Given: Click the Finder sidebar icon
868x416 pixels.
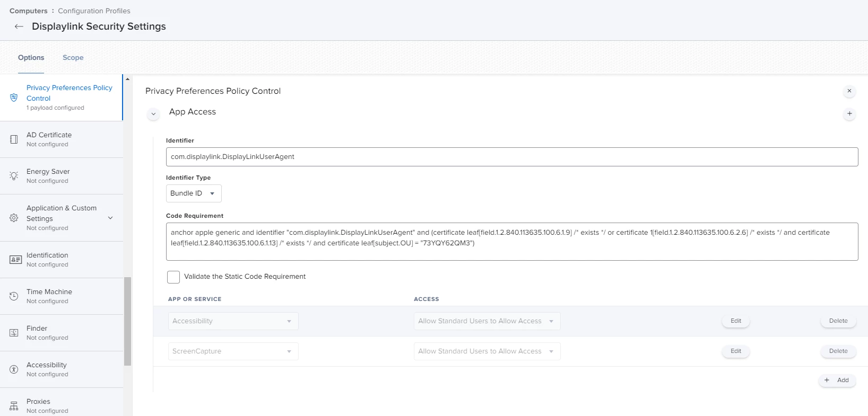Looking at the screenshot, I should 14,333.
